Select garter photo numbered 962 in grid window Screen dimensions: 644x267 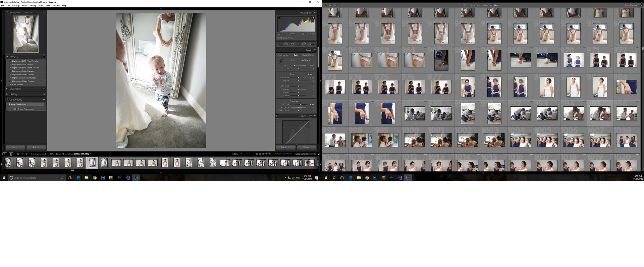pos(362,60)
